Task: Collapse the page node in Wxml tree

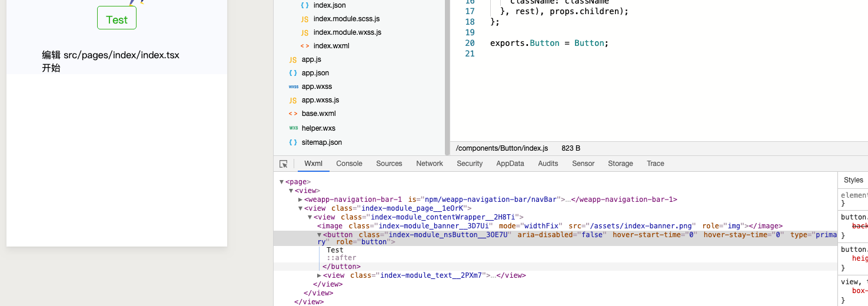Action: tap(281, 182)
